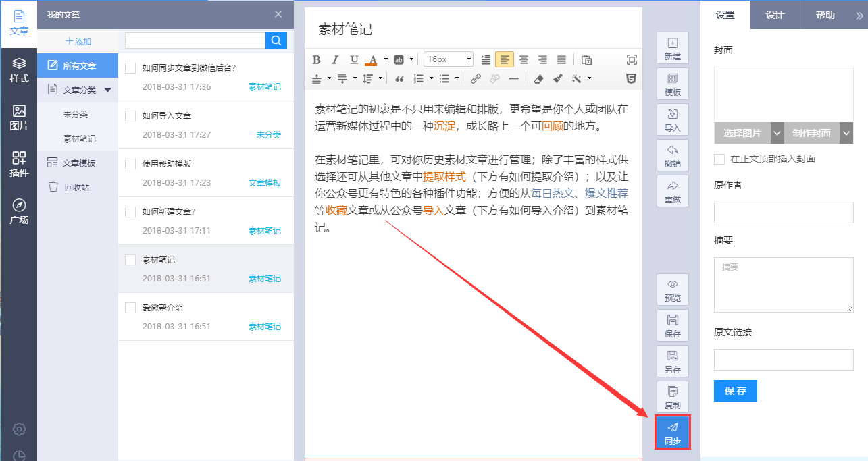Click the eraser clear-formatting icon
Image resolution: width=868 pixels, height=461 pixels.
pyautogui.click(x=538, y=79)
